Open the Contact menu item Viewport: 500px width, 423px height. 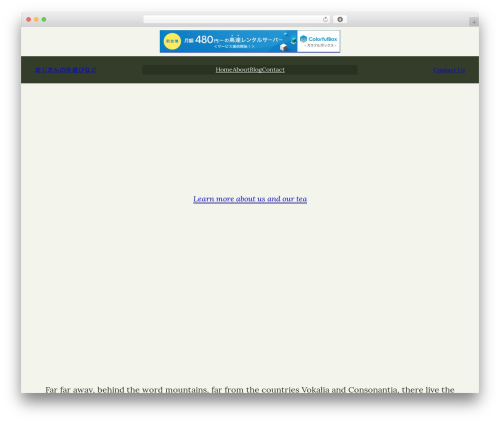click(273, 70)
